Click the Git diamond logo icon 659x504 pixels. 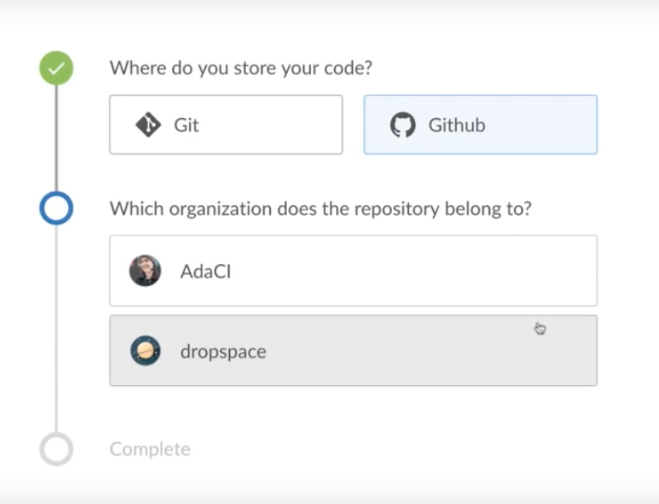(x=148, y=125)
